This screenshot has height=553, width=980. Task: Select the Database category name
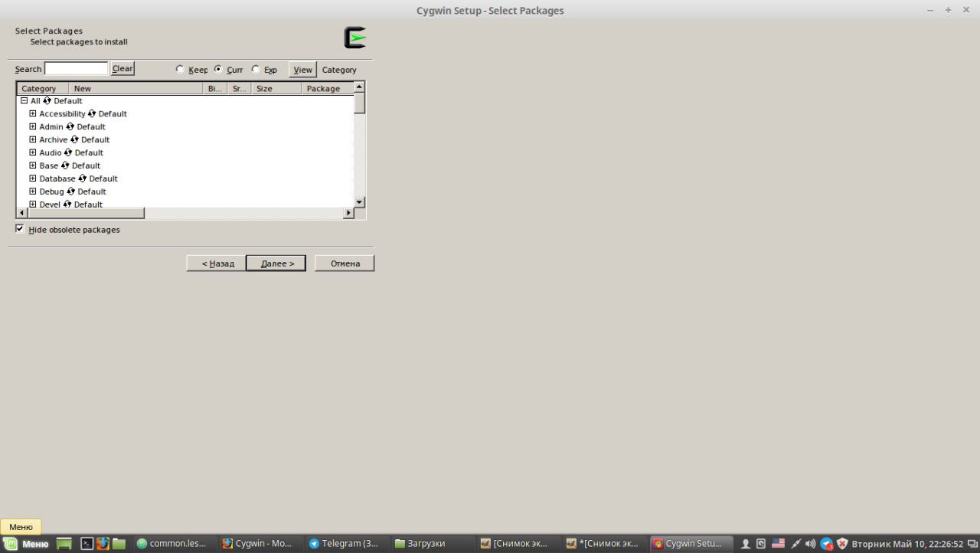[57, 179]
